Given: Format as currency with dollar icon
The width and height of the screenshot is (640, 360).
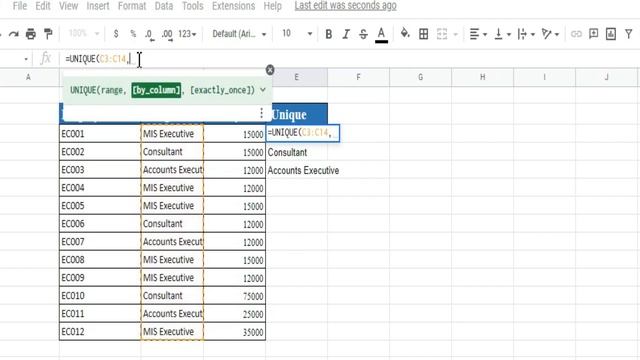Looking at the screenshot, I should click(x=116, y=34).
